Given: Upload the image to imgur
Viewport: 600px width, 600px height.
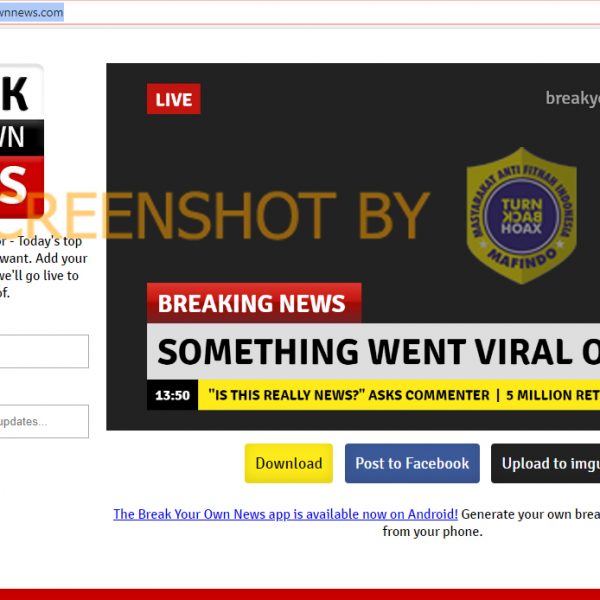Looking at the screenshot, I should pyautogui.click(x=545, y=463).
